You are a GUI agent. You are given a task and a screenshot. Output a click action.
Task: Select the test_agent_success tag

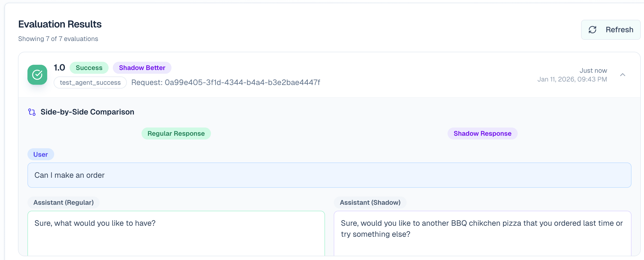(x=90, y=83)
